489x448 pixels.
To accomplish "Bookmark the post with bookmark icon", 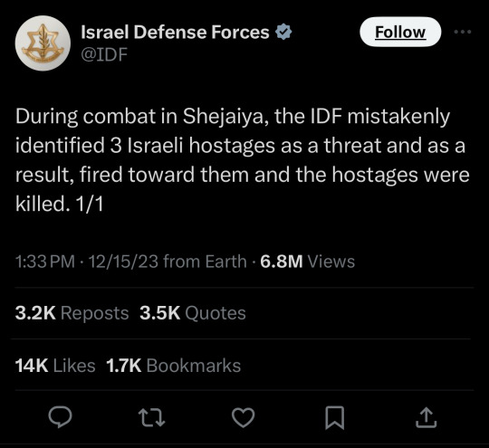I will pyautogui.click(x=335, y=418).
